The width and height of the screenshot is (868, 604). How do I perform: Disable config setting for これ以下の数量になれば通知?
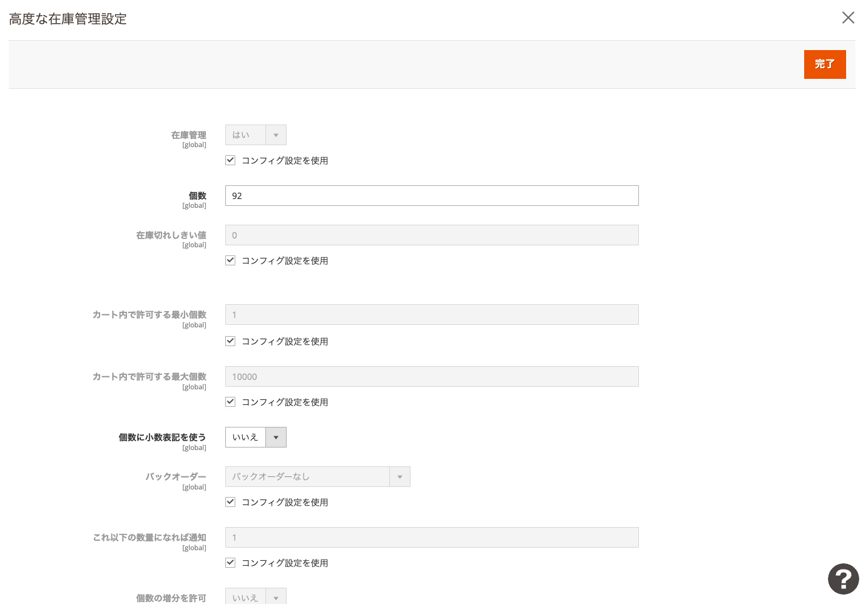[230, 562]
